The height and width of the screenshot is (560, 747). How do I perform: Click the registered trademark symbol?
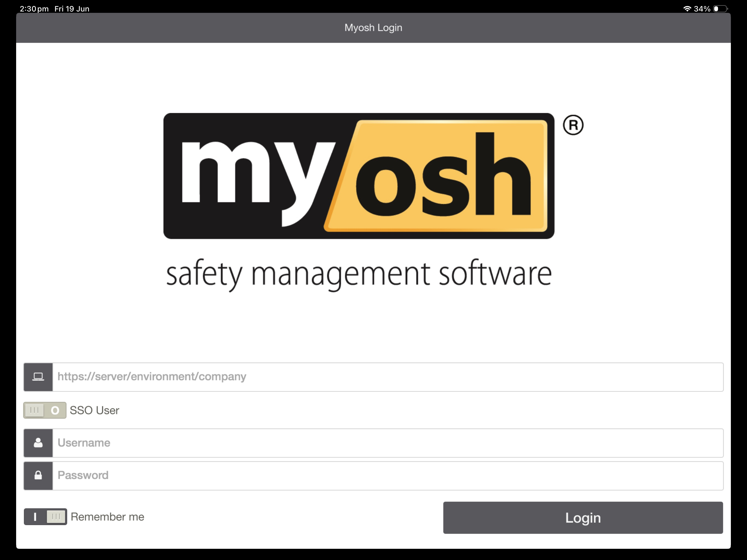(573, 125)
